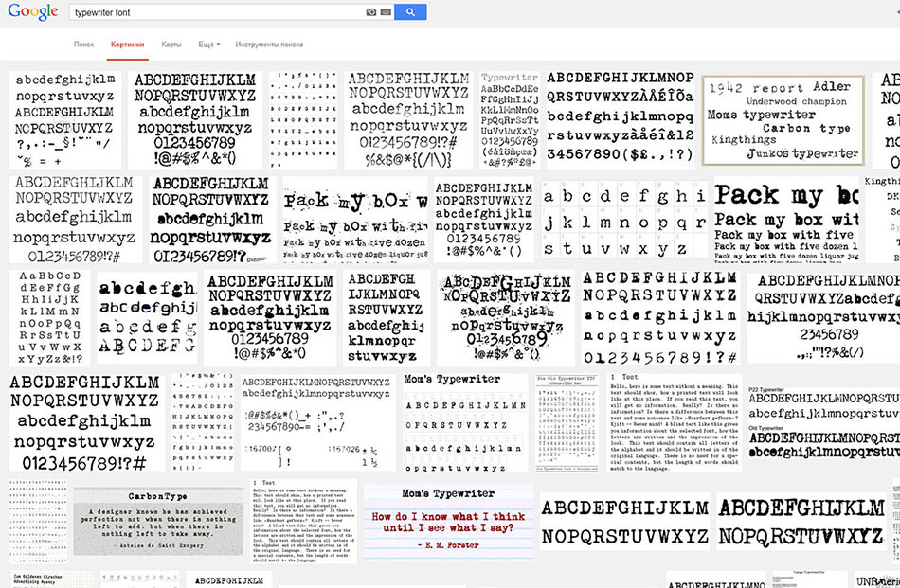Open the P22 Typewriter sample thumbnail
This screenshot has height=588, width=900.
coord(821,422)
